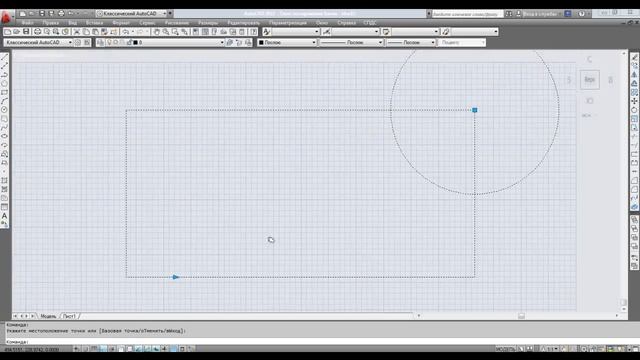Image resolution: width=640 pixels, height=360 pixels.
Task: Select the Trim modify tool
Action: [634, 136]
